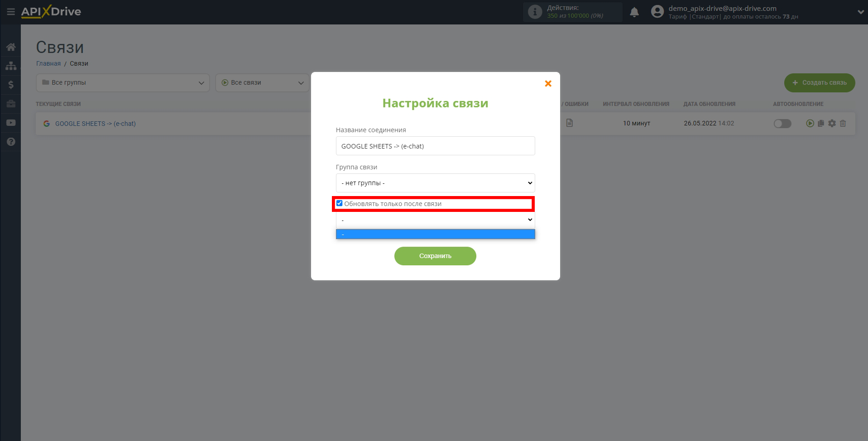Delete the GOOGLE SHEETS connection trash icon
868x441 pixels.
843,123
